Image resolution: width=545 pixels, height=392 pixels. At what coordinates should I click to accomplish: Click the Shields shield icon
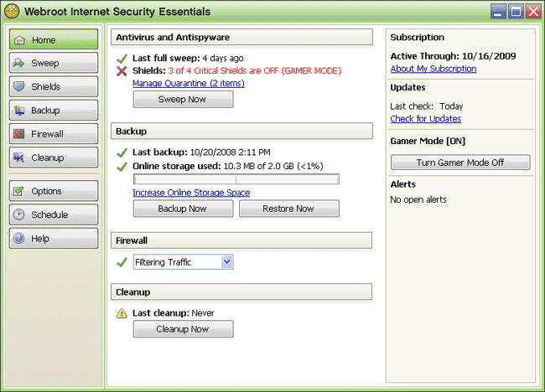point(18,86)
